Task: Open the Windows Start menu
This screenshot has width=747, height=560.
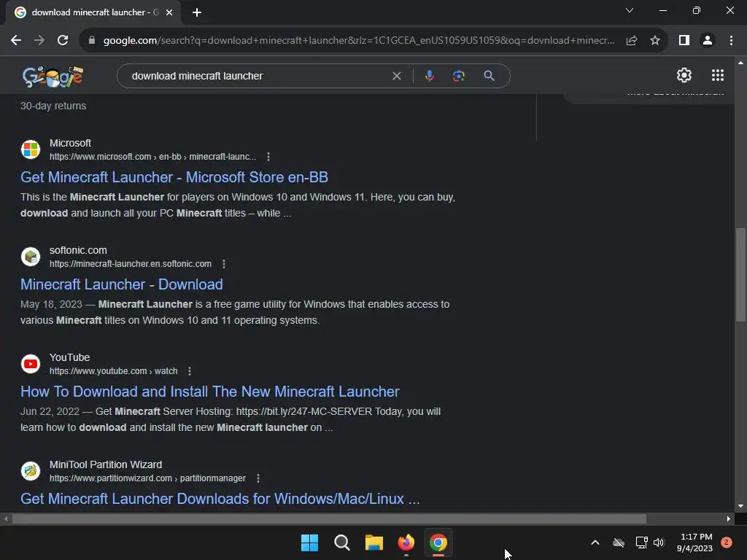Action: coord(309,542)
